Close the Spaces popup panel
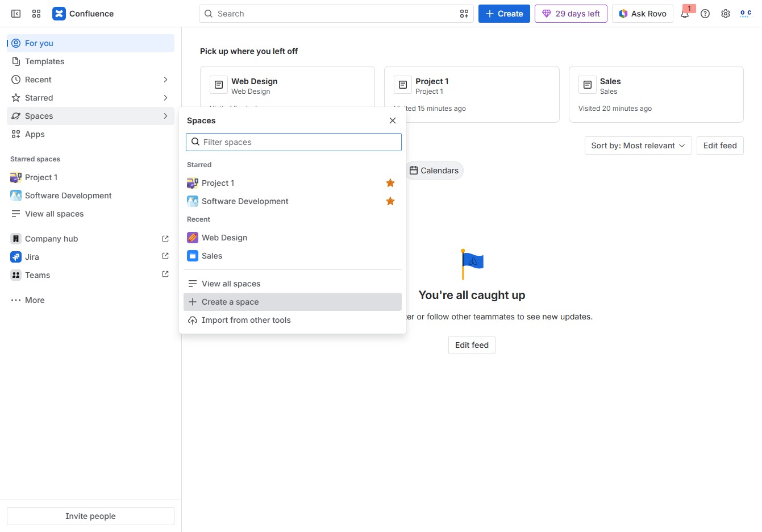 [393, 120]
